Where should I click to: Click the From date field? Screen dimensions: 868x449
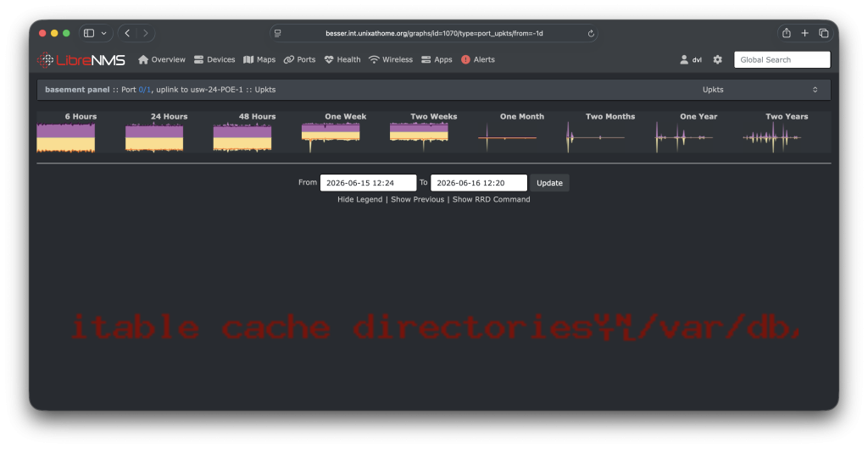368,183
